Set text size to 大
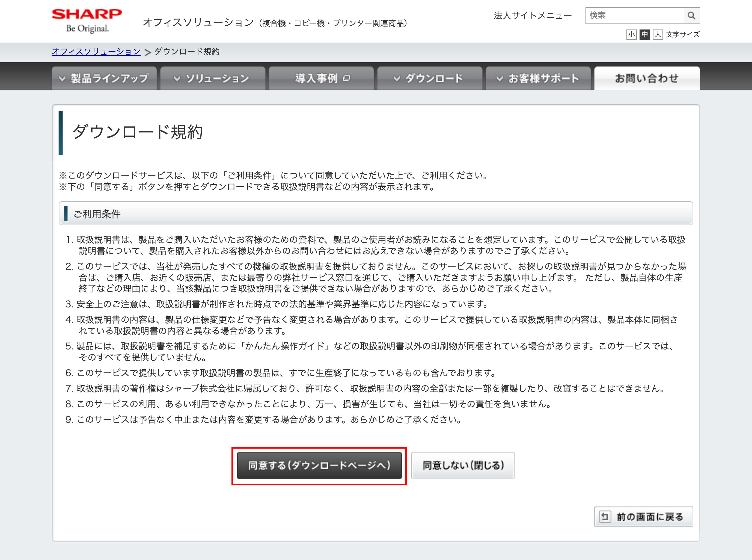Viewport: 752px width, 560px height. (x=658, y=35)
